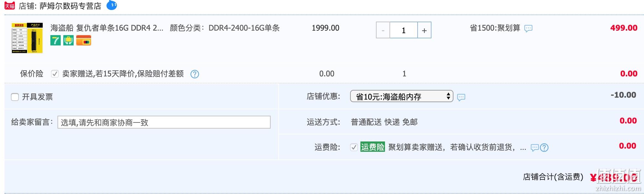Viewport: 644px width, 194px height.
Task: Open the 海盗船 复仇者单条16G DDR4 product link
Action: (107, 28)
